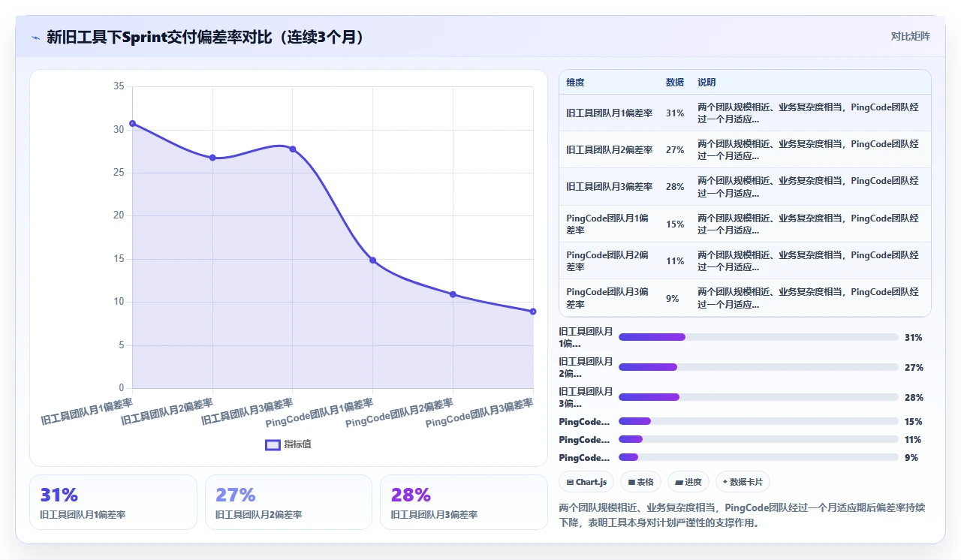The height and width of the screenshot is (560, 961).
Task: Click the 27% progress bar
Action: pos(758,367)
